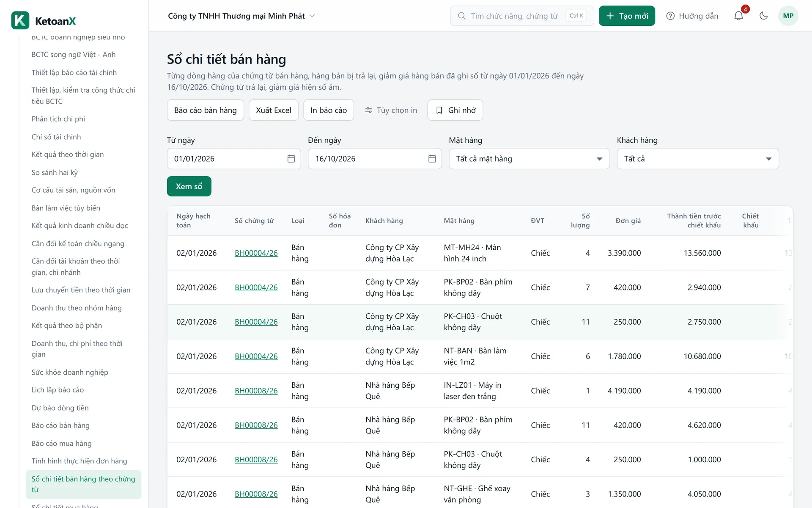Click the Ghi nhớ bookmark button
Screen dimensions: 812x508
click(x=455, y=110)
